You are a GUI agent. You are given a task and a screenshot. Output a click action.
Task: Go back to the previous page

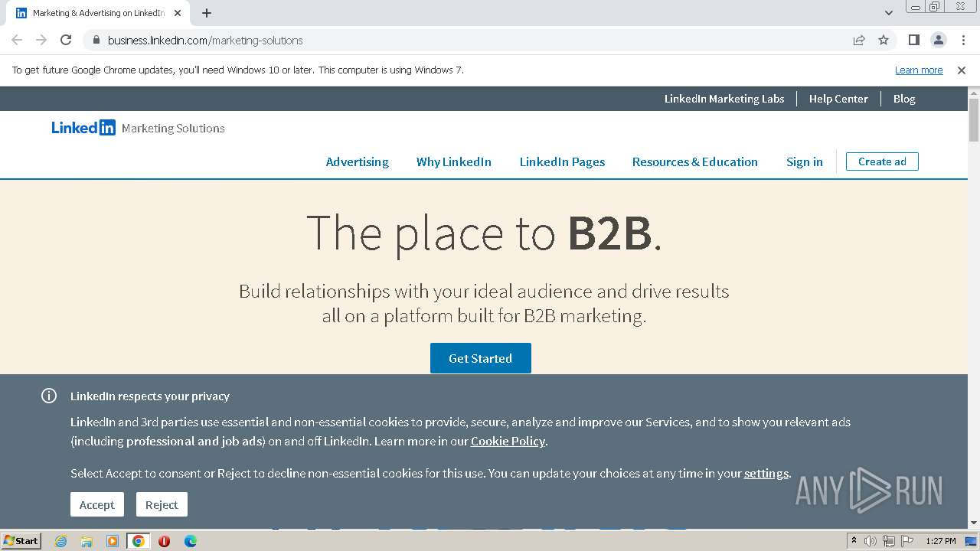(17, 40)
